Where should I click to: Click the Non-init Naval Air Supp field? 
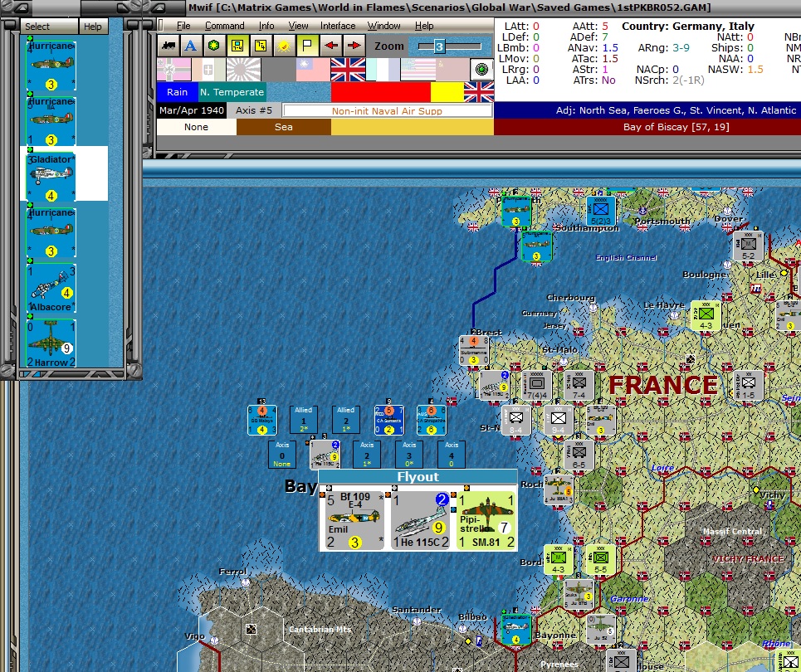click(x=387, y=111)
